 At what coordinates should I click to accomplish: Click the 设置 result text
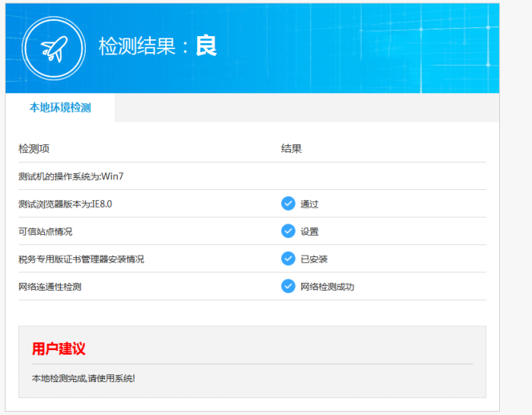click(x=309, y=232)
